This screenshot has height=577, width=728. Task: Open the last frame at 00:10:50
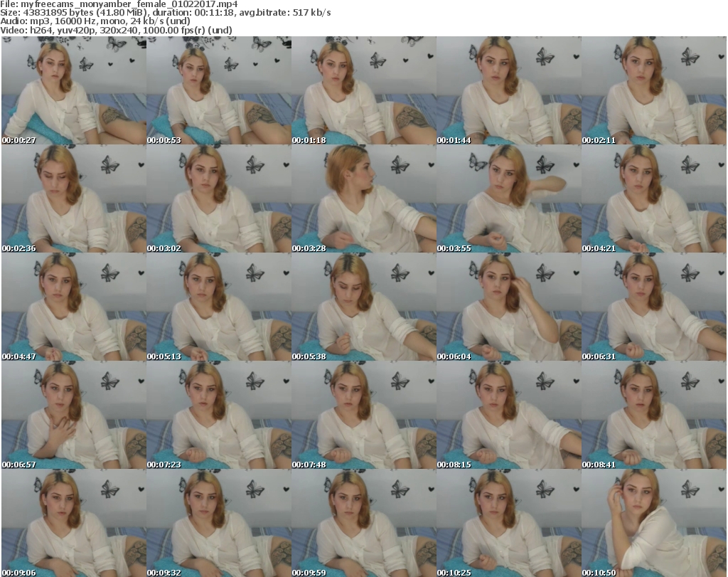point(654,523)
